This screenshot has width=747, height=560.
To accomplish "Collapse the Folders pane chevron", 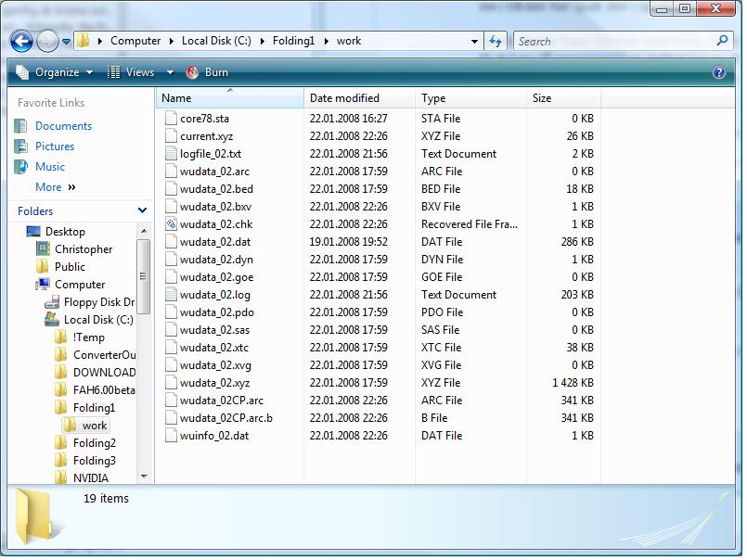I will click(142, 211).
